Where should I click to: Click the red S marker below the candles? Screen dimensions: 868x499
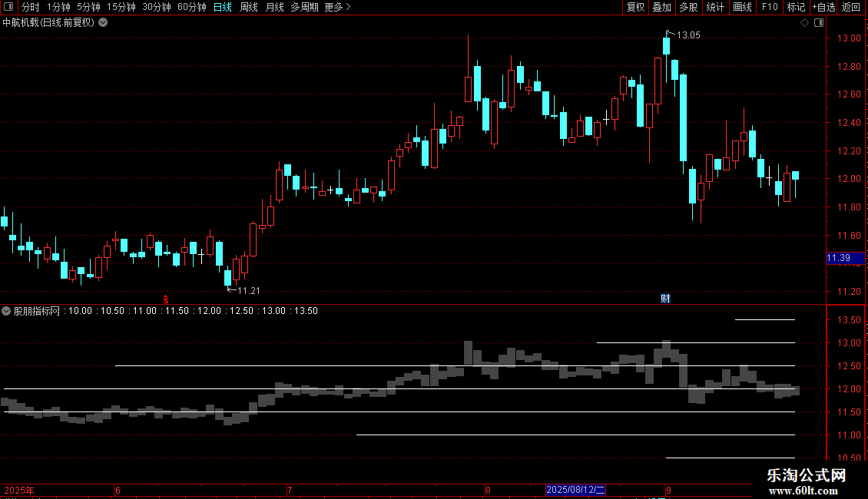[165, 299]
